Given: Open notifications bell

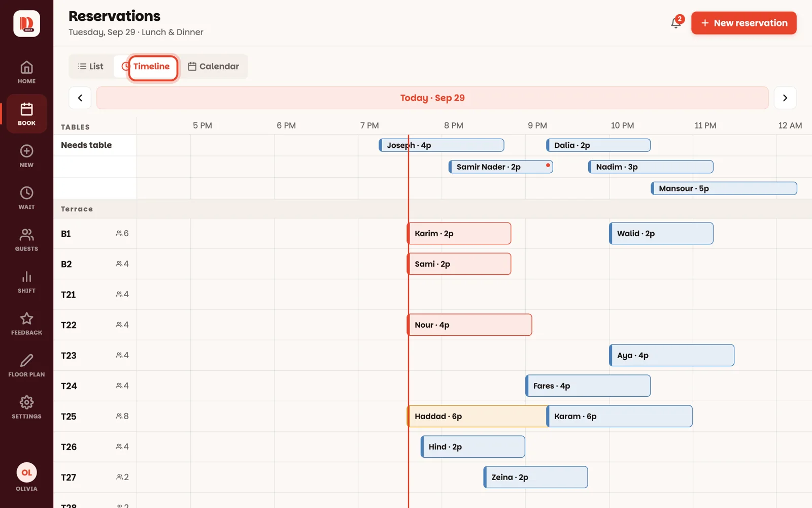Looking at the screenshot, I should [x=676, y=23].
